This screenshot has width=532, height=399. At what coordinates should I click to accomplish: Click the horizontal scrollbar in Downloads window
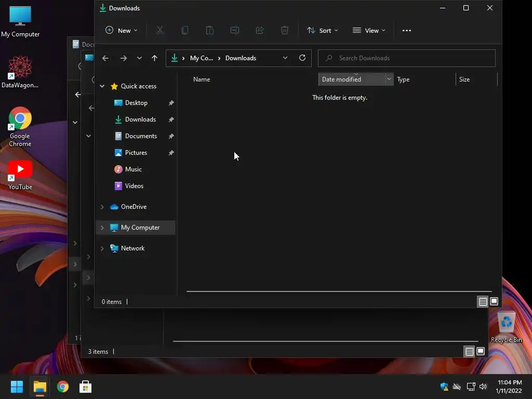[339, 291]
